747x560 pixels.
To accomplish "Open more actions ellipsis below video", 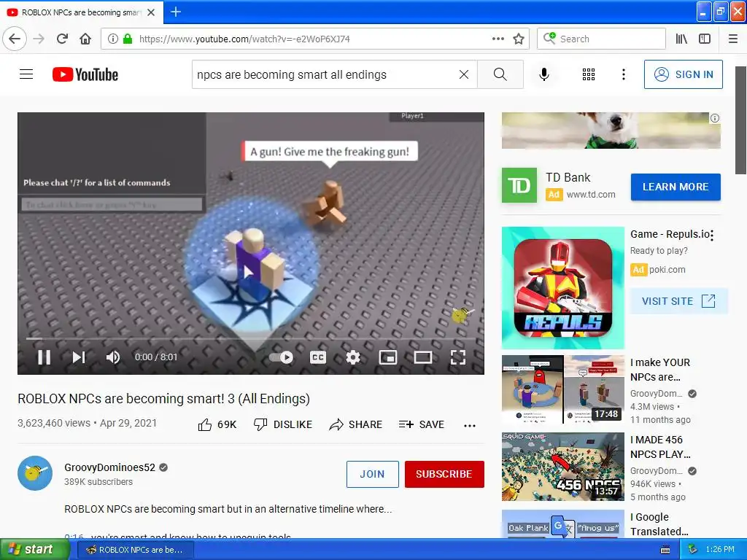I will pos(470,425).
